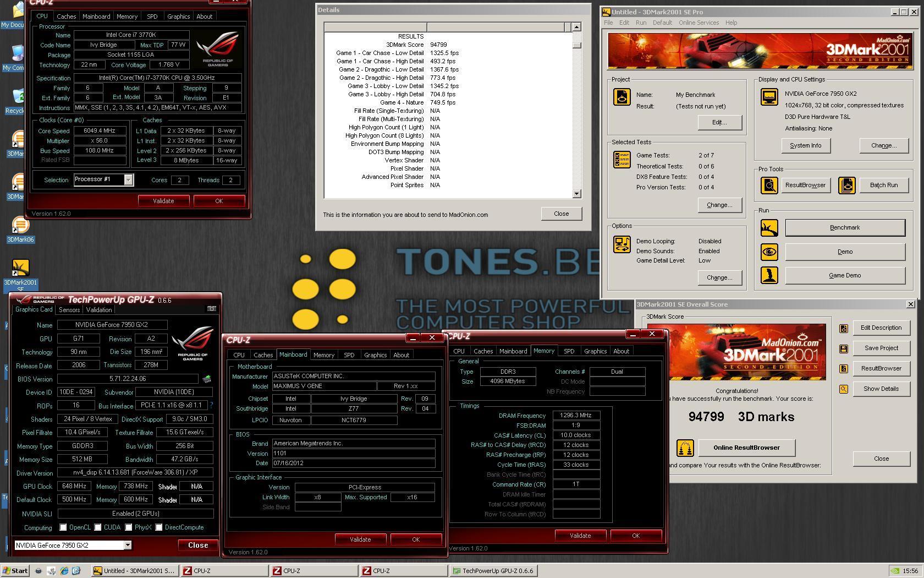924x578 pixels.
Task: Click the Demo eye icon
Action: pyautogui.click(x=769, y=252)
